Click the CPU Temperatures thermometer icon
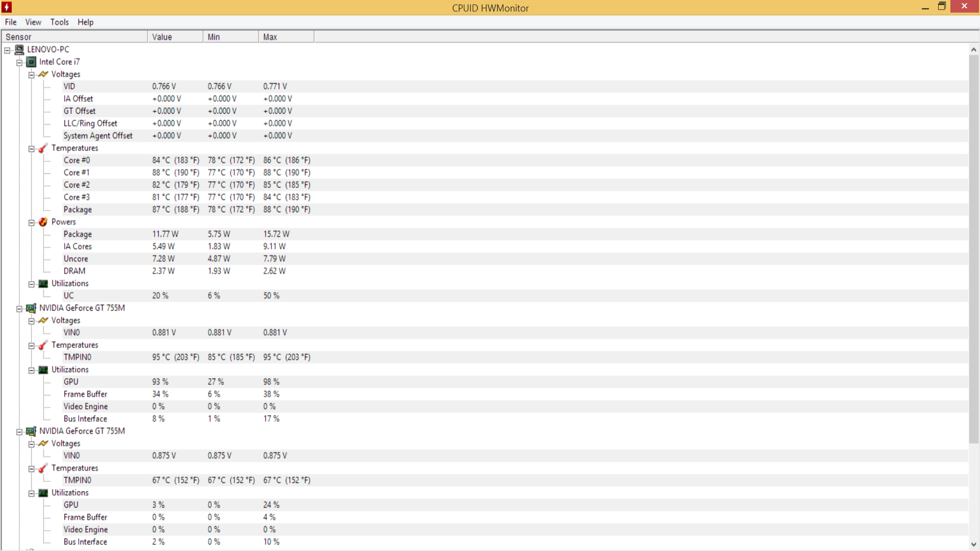This screenshot has width=980, height=551. pyautogui.click(x=43, y=148)
